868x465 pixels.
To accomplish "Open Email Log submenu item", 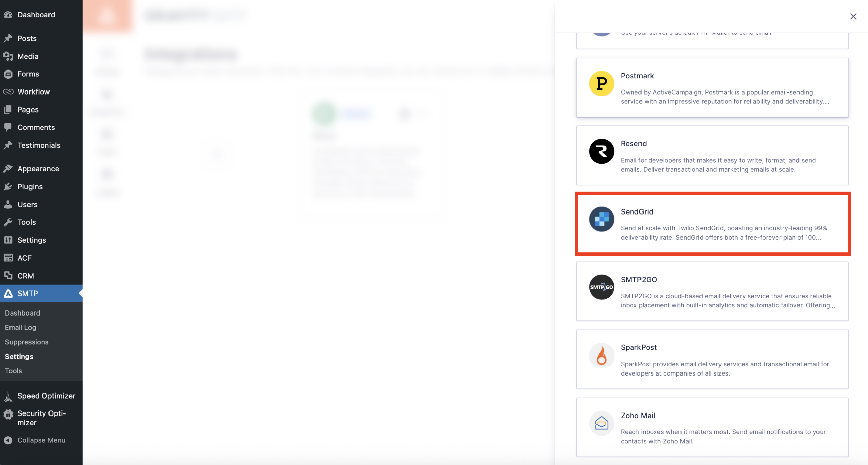I will 20,327.
